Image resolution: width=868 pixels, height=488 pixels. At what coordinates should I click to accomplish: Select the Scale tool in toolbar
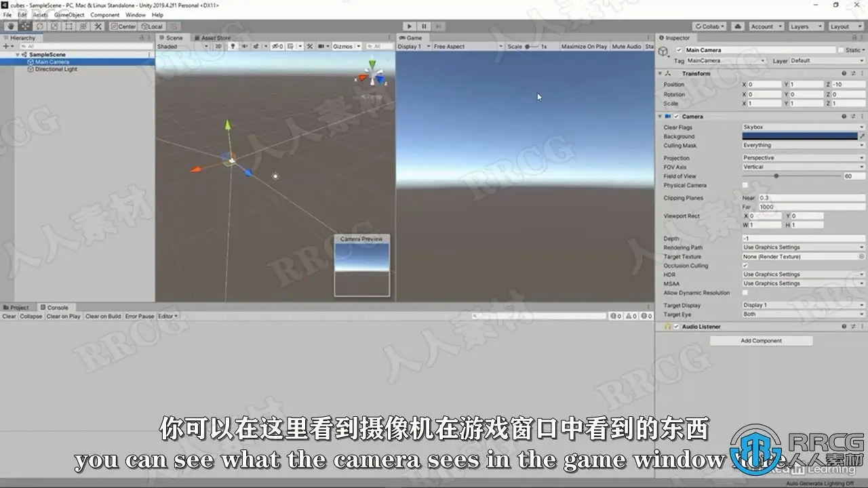tap(54, 26)
